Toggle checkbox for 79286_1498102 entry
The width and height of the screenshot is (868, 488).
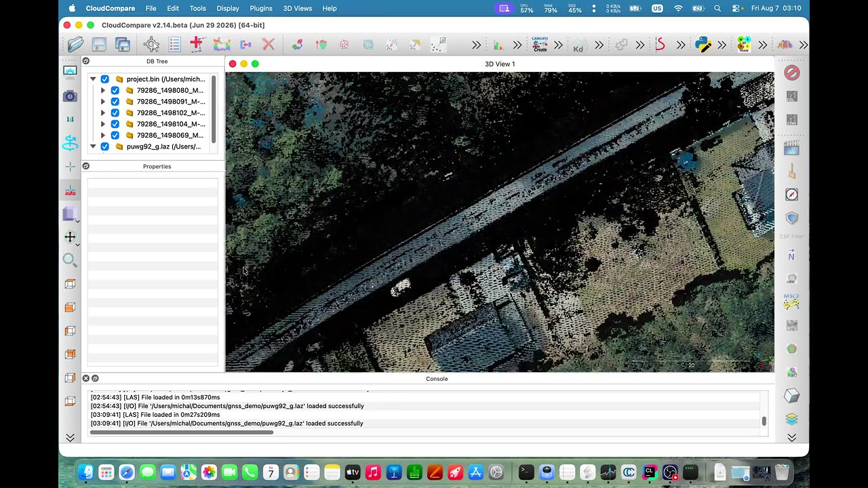coord(115,113)
